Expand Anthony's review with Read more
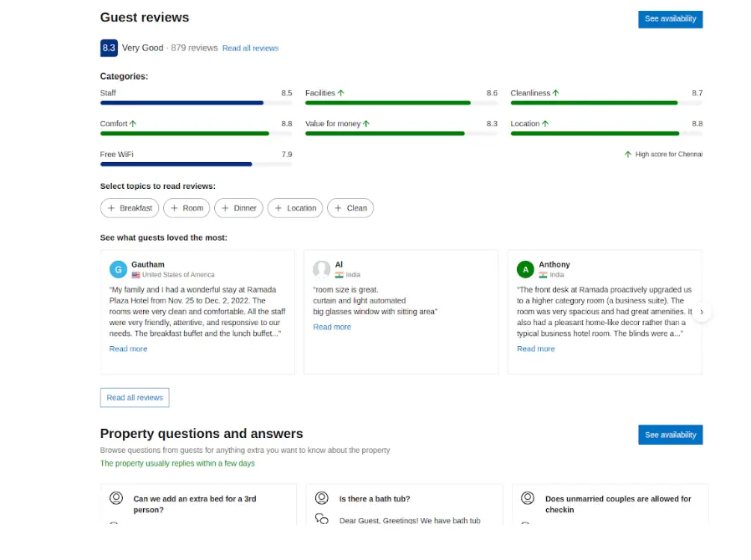This screenshot has width=751, height=560. coord(535,349)
